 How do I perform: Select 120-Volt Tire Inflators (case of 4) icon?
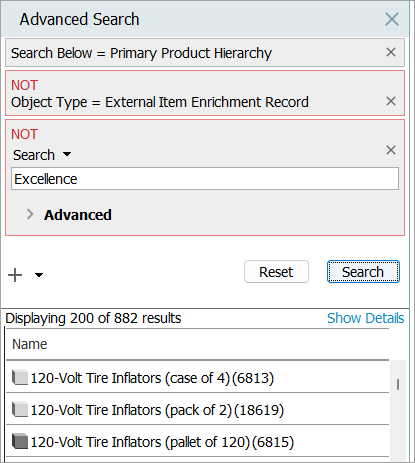(20, 377)
